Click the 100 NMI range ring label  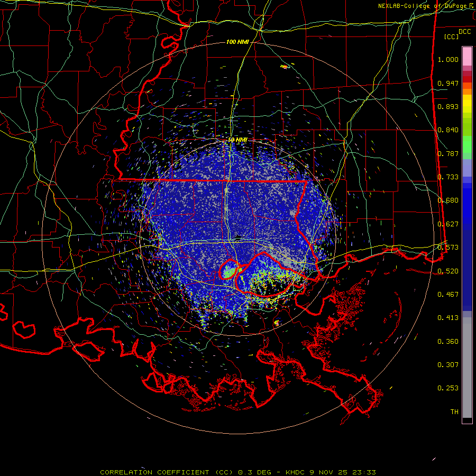(x=237, y=42)
